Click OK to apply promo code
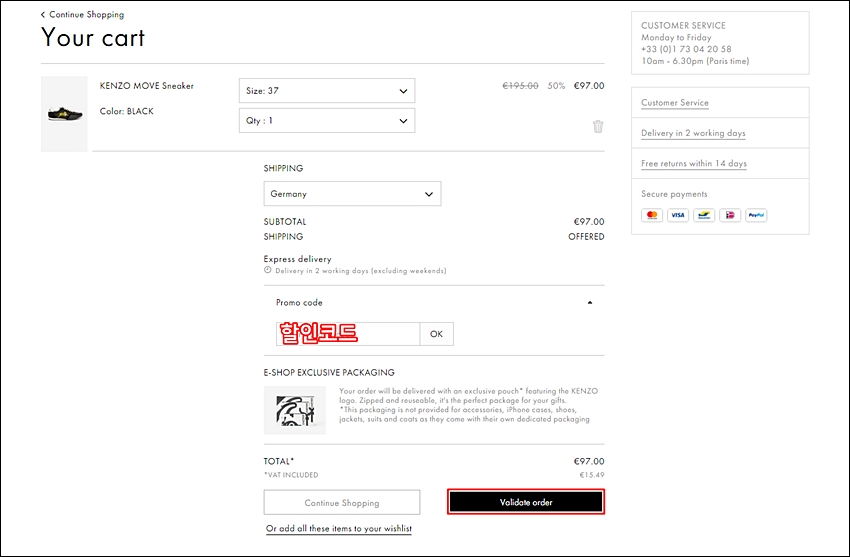 [x=436, y=334]
